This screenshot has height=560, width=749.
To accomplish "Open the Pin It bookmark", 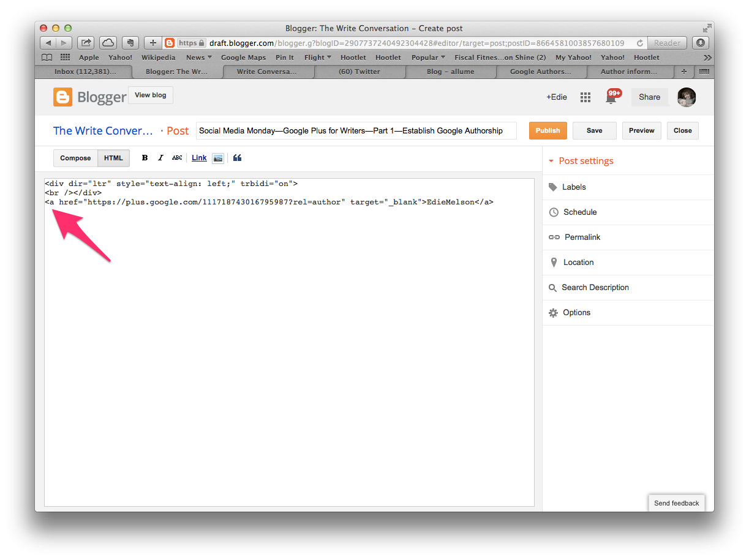I will [x=285, y=58].
